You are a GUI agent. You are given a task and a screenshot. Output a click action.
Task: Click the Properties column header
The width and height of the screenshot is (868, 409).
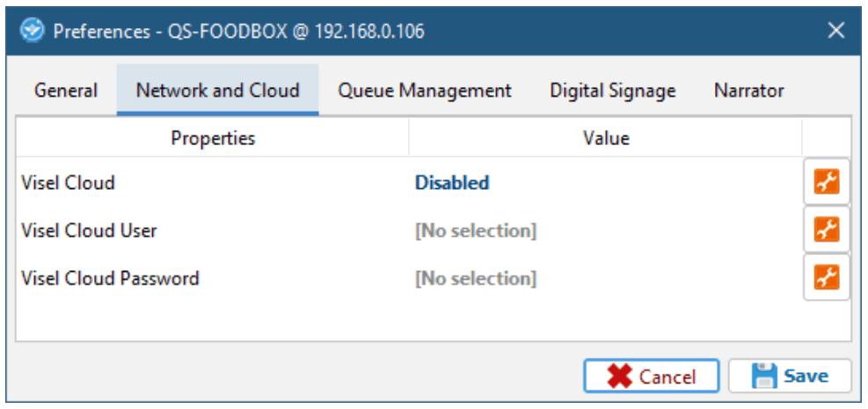click(x=213, y=138)
